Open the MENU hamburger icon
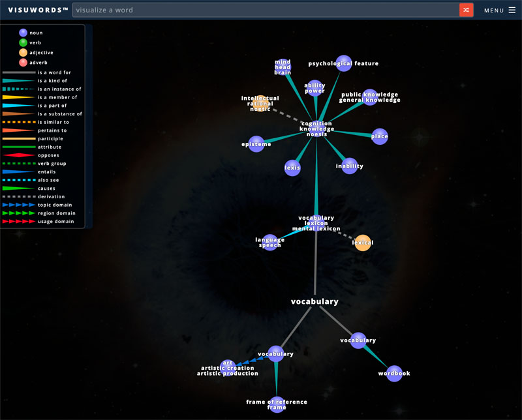The image size is (522, 420). pos(512,10)
